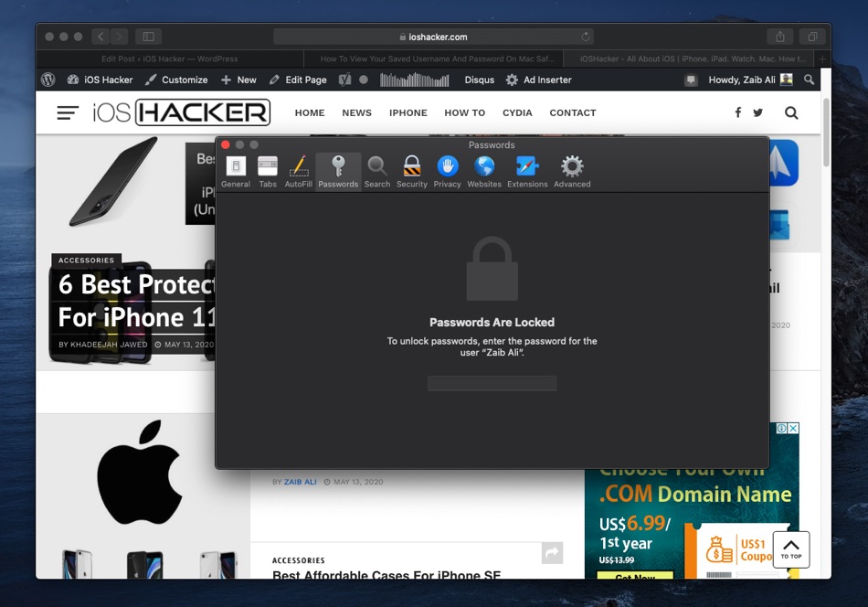Image resolution: width=868 pixels, height=607 pixels.
Task: Close the ad with the X icon
Action: (x=793, y=428)
